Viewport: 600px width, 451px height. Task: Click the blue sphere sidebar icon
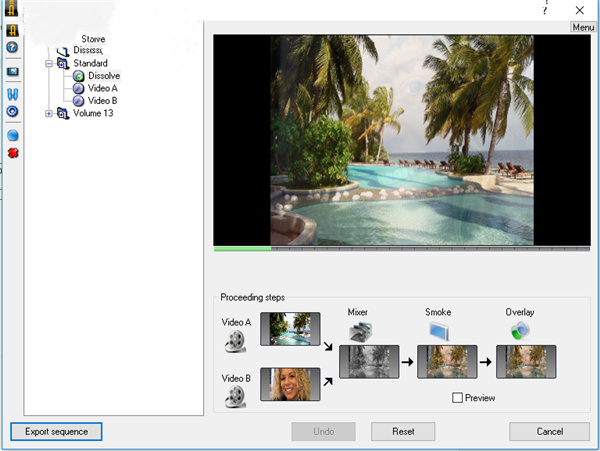pyautogui.click(x=13, y=134)
